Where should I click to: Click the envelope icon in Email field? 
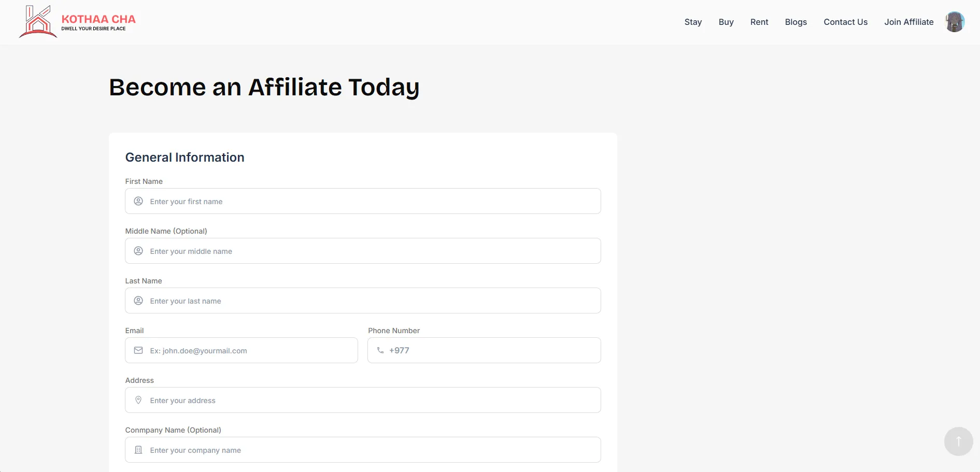coord(138,350)
